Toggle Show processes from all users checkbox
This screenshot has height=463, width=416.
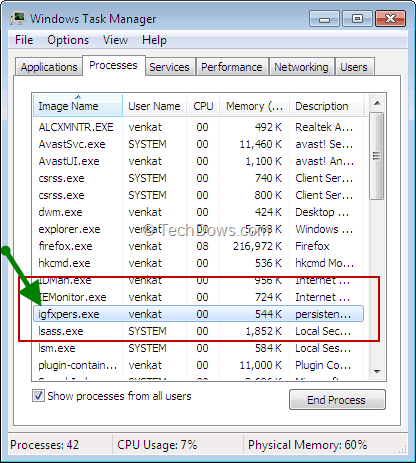click(x=38, y=396)
